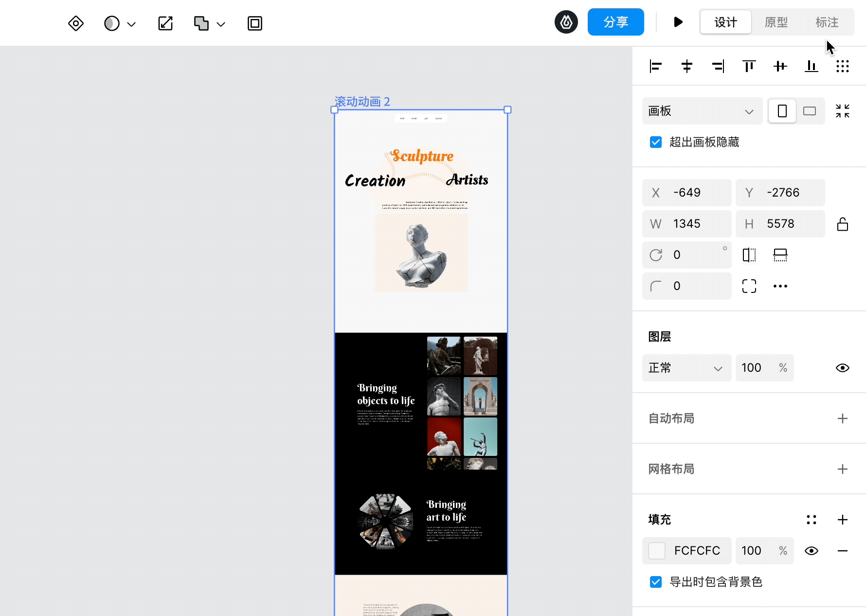Toggle 导出时包含背景色 checkbox
This screenshot has height=616, width=866.
coord(656,582)
